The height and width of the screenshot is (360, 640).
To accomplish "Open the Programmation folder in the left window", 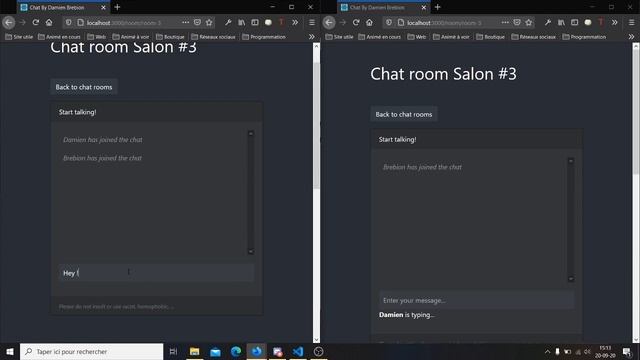I will pos(264,37).
